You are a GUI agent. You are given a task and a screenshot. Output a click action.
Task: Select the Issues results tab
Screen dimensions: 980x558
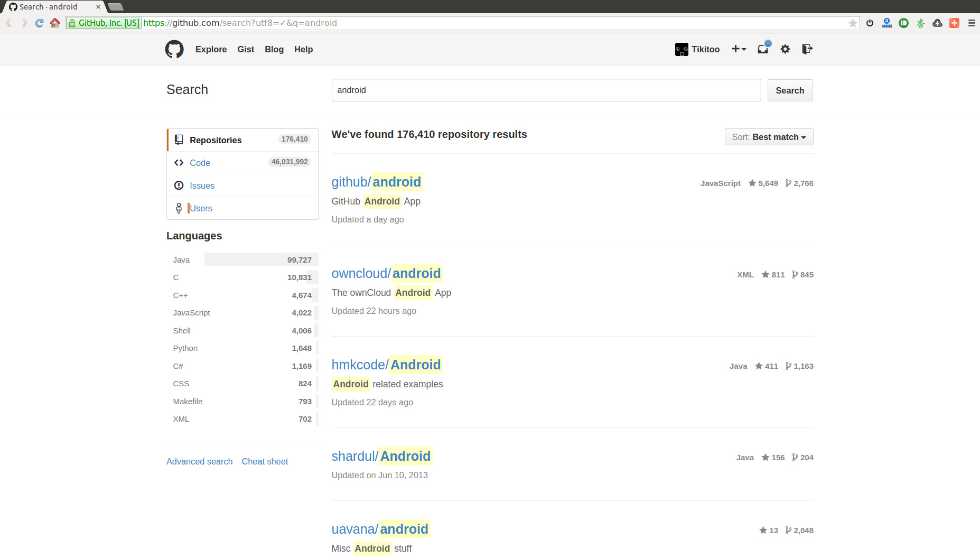pyautogui.click(x=242, y=185)
